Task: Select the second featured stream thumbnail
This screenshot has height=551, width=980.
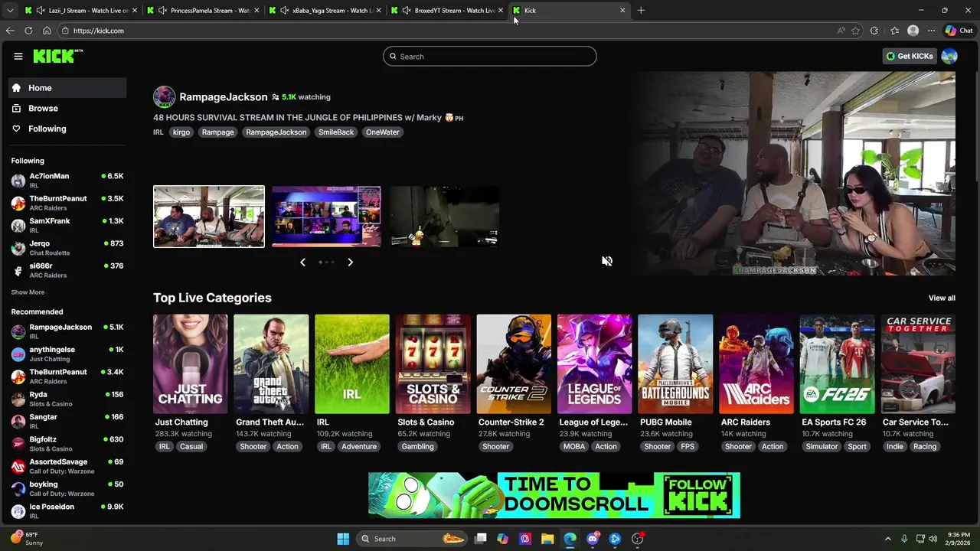Action: (326, 217)
